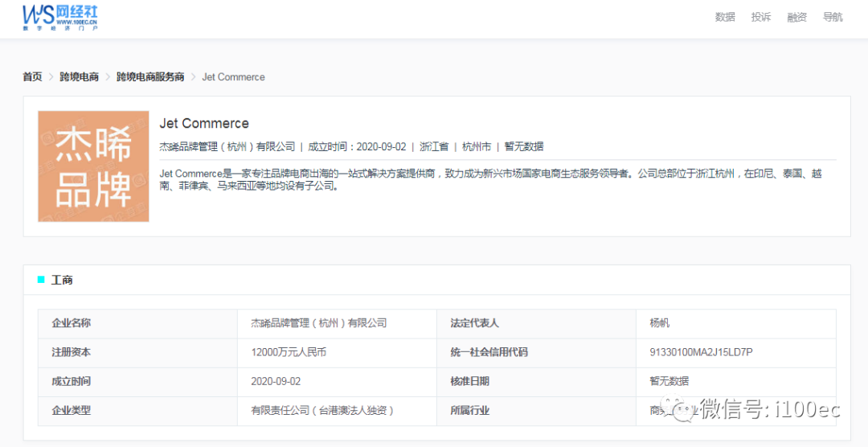Click the 企业名称 label cell
This screenshot has height=447, width=868.
coord(138,323)
